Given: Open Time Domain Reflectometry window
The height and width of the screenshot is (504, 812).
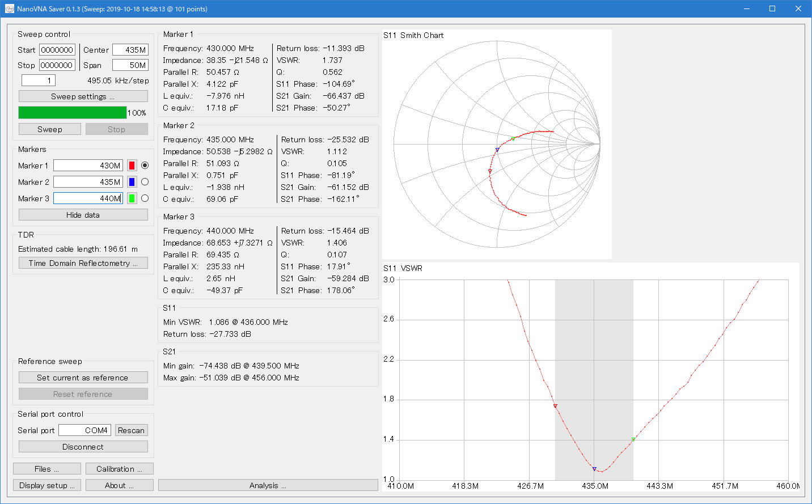Looking at the screenshot, I should pyautogui.click(x=83, y=263).
